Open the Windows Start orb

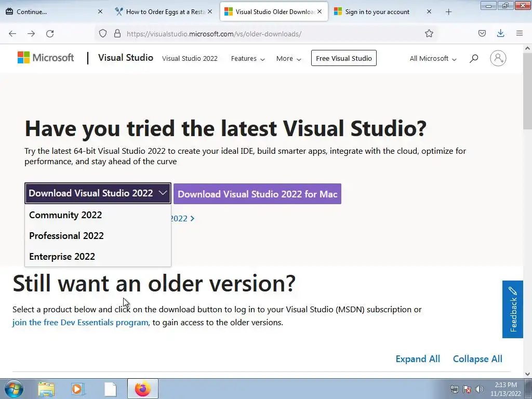(14, 389)
